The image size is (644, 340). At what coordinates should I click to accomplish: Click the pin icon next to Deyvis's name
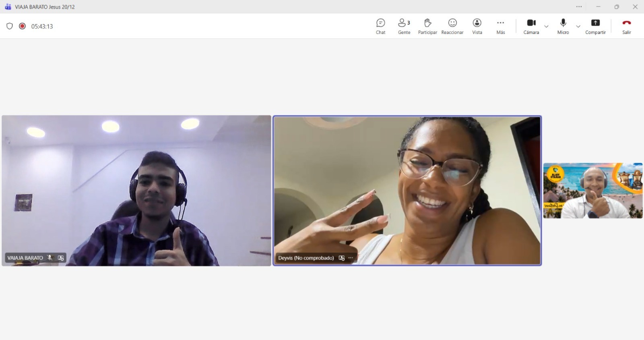[342, 258]
